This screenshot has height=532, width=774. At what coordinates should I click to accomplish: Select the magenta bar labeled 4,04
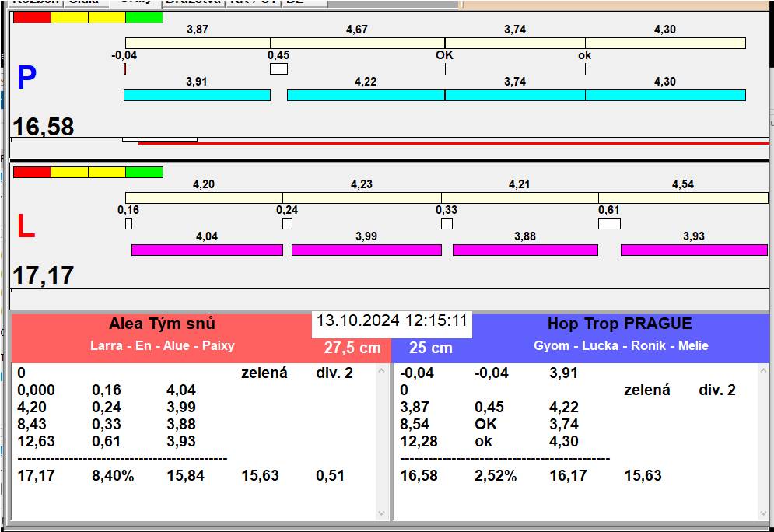[x=207, y=250]
